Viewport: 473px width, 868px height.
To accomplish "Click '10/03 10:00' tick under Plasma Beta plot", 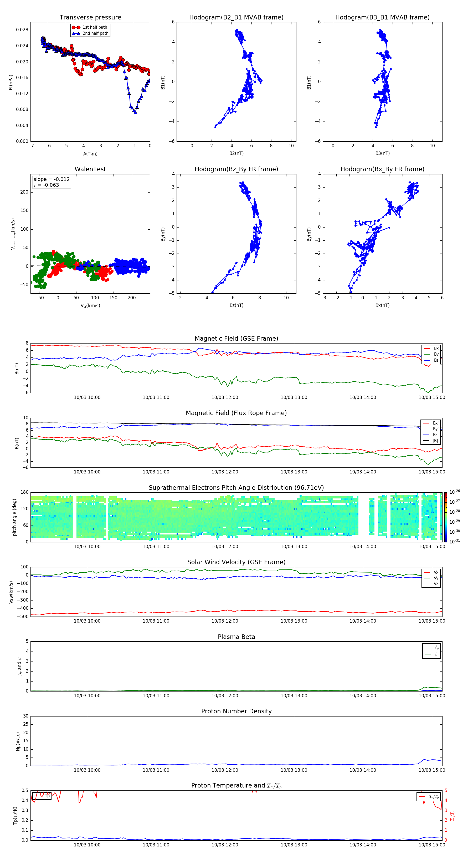I will tap(87, 695).
